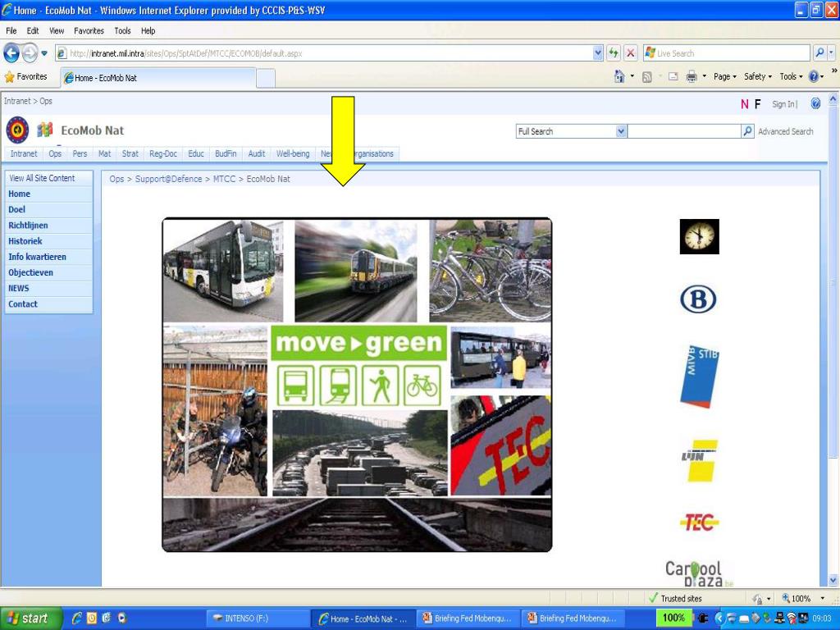Image resolution: width=840 pixels, height=630 pixels.
Task: Click the Sign In link
Action: (783, 104)
